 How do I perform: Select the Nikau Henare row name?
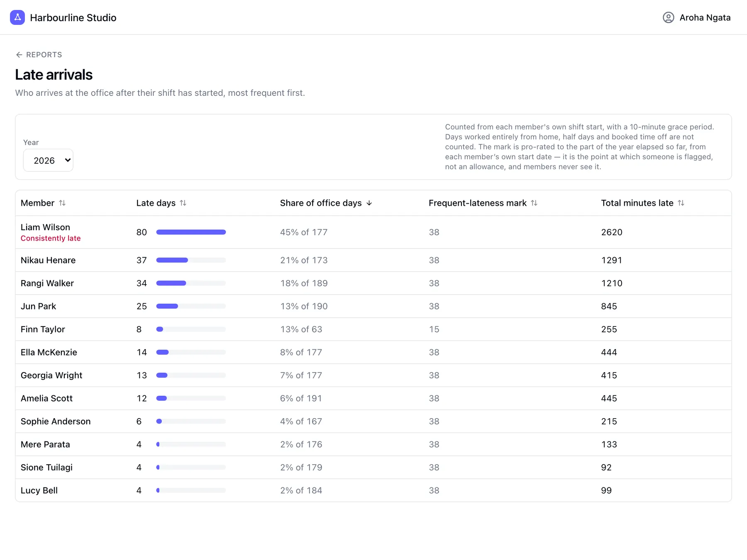click(x=48, y=260)
